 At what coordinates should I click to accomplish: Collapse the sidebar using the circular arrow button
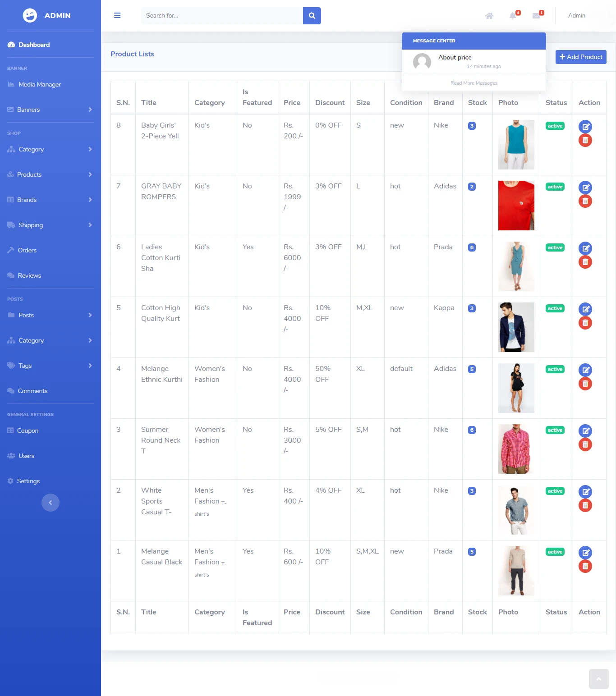click(x=51, y=503)
